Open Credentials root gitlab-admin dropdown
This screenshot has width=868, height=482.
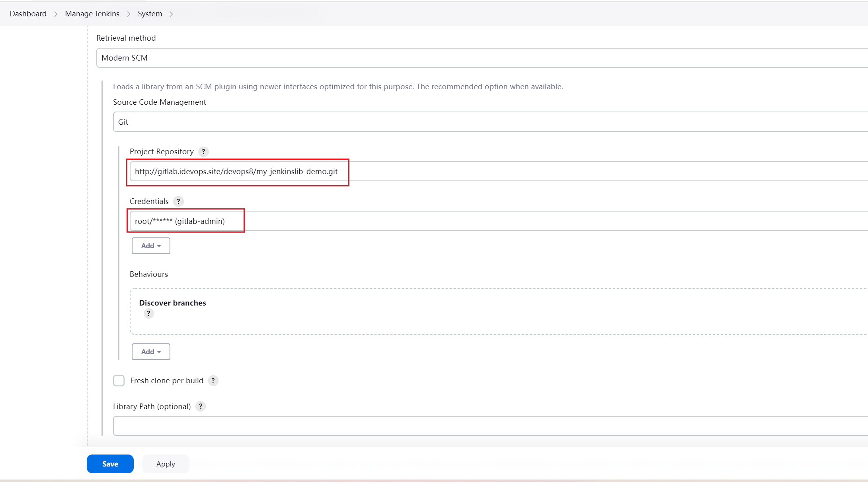coord(499,221)
